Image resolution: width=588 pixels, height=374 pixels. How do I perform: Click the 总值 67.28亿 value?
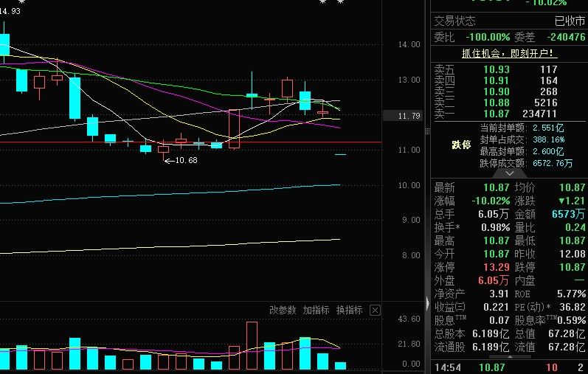(x=567, y=333)
